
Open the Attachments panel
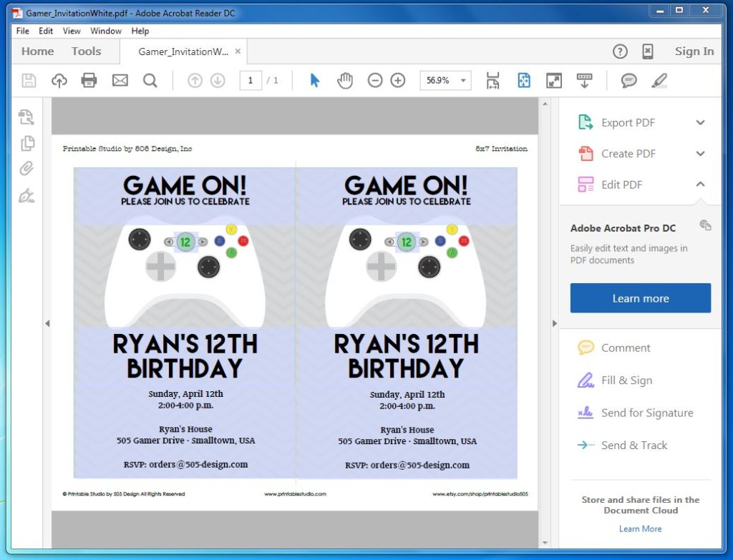(x=27, y=168)
